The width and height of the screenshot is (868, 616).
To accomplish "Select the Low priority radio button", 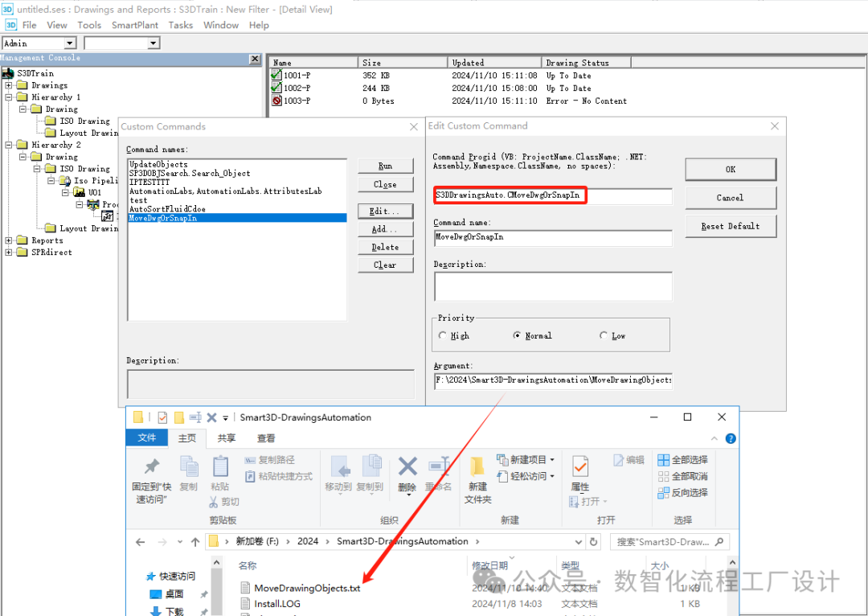I will [604, 335].
